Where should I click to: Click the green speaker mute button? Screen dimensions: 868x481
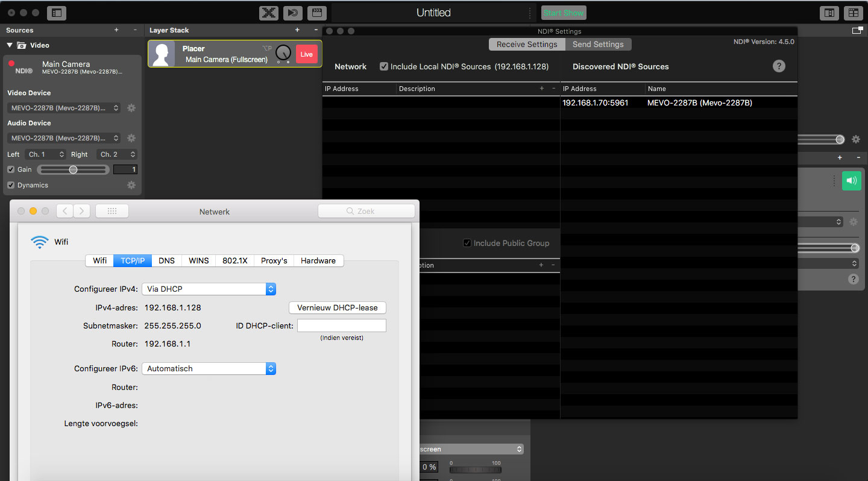point(852,180)
